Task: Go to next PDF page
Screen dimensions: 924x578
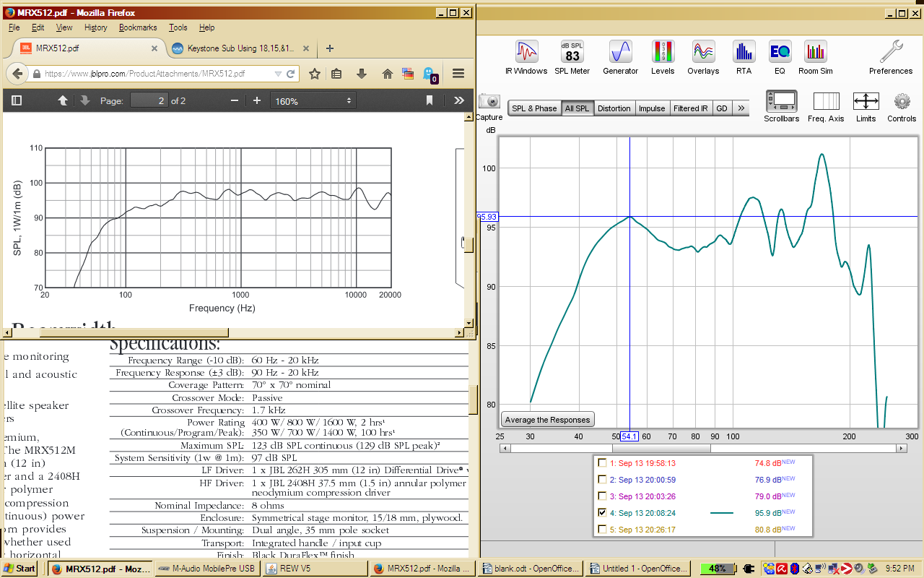Action: tap(84, 101)
